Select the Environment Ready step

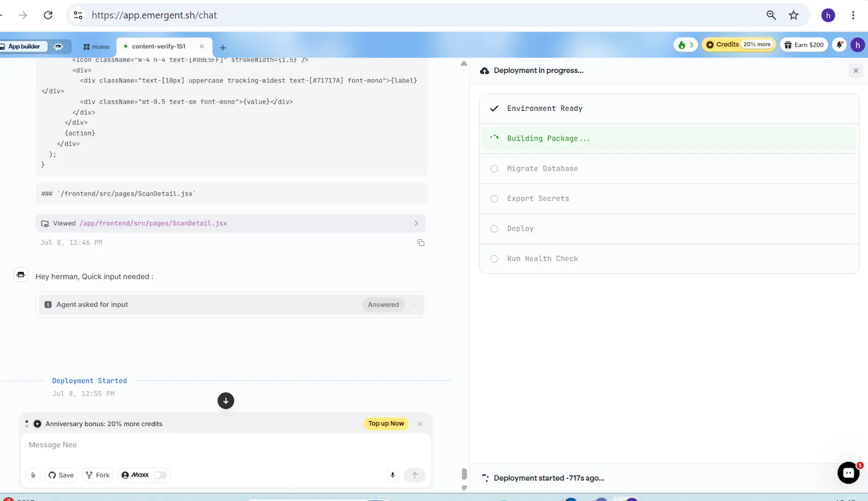(x=669, y=109)
